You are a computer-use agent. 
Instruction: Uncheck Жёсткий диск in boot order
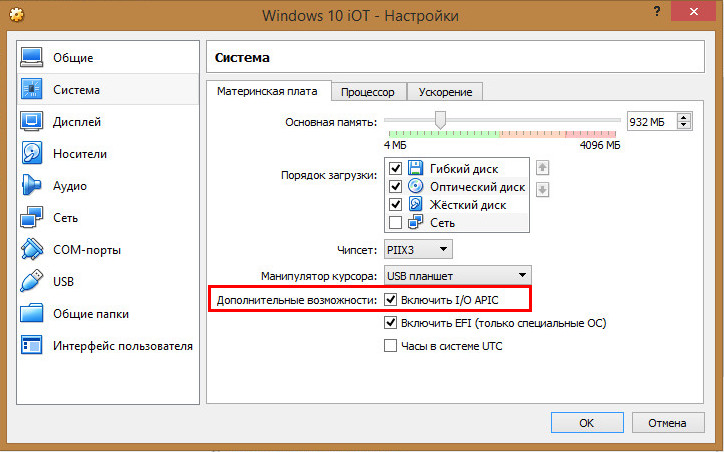tap(395, 205)
